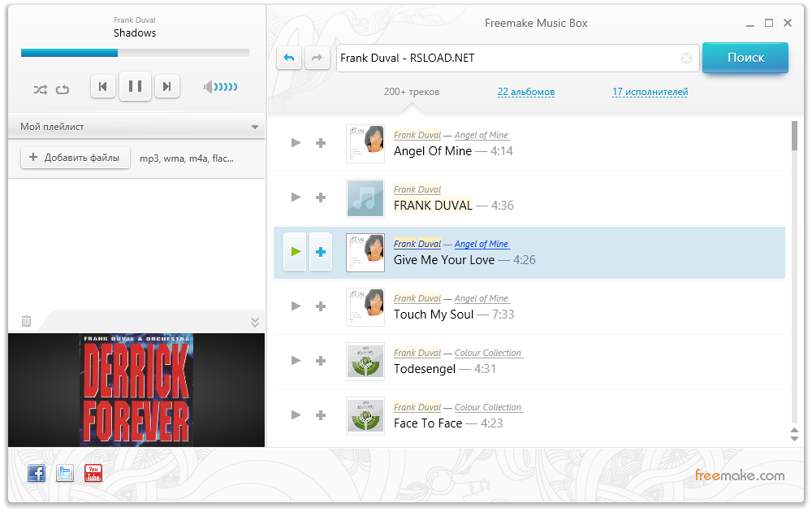Open the Twitter page icon
The width and height of the screenshot is (812, 512).
[x=65, y=473]
